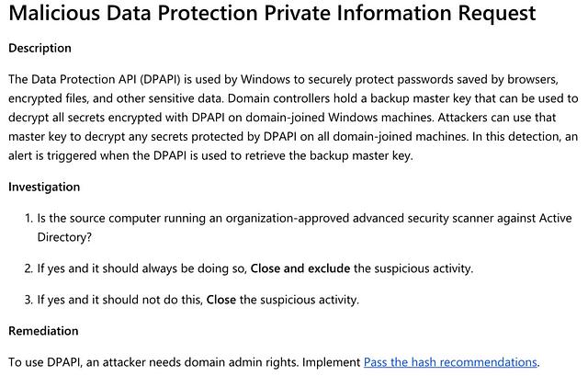Screen dimensions: 588x376
Task: Open the Pass the hash recommendations link
Action: point(451,362)
